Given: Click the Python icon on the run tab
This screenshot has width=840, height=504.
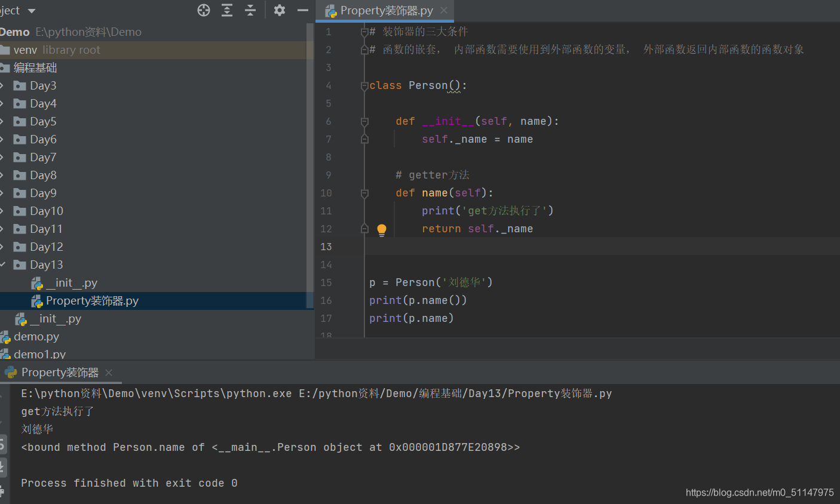Looking at the screenshot, I should coord(11,373).
